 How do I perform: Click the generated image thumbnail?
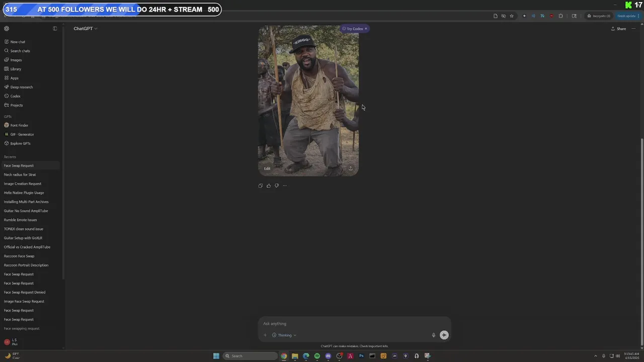coord(308,101)
